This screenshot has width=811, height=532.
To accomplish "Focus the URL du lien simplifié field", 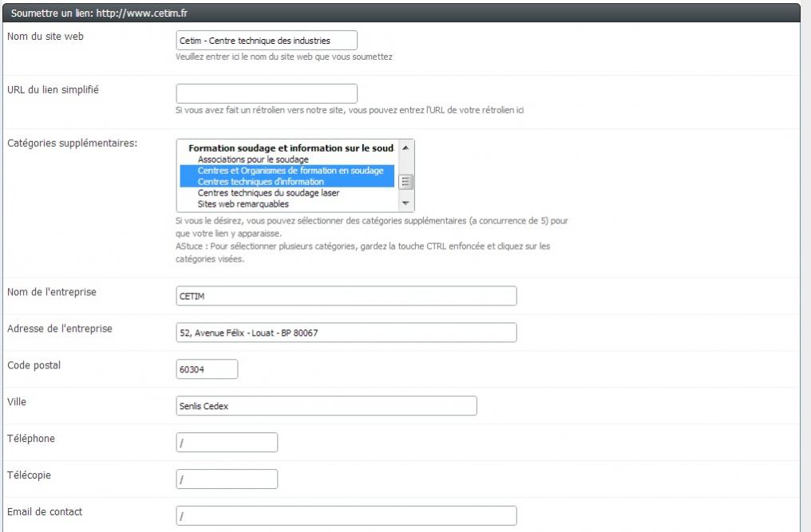I will coord(266,93).
